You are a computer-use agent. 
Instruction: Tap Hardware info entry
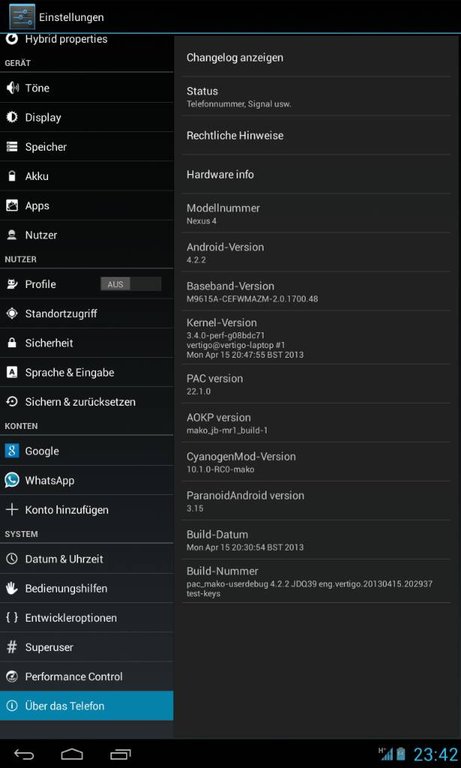pyautogui.click(x=316, y=174)
